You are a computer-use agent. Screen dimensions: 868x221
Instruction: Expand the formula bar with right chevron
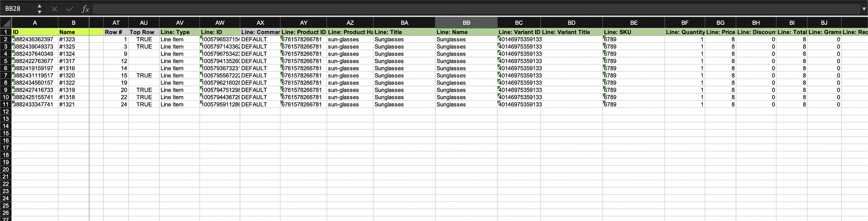click(x=863, y=9)
